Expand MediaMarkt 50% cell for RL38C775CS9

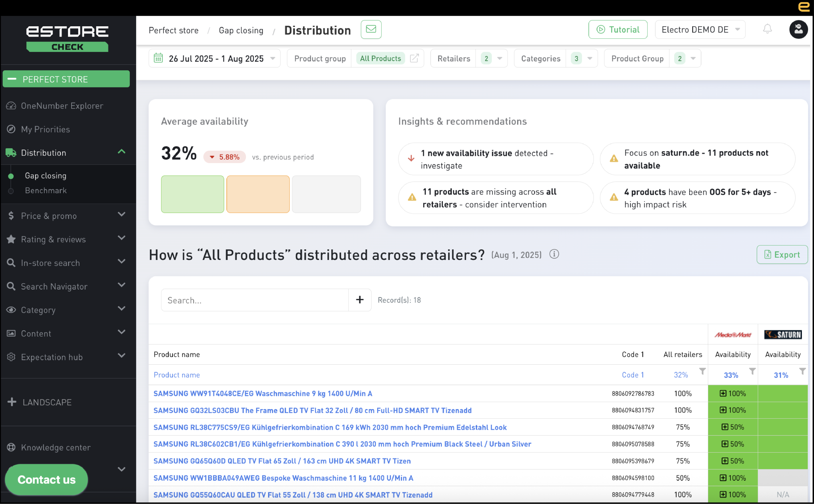click(x=725, y=427)
